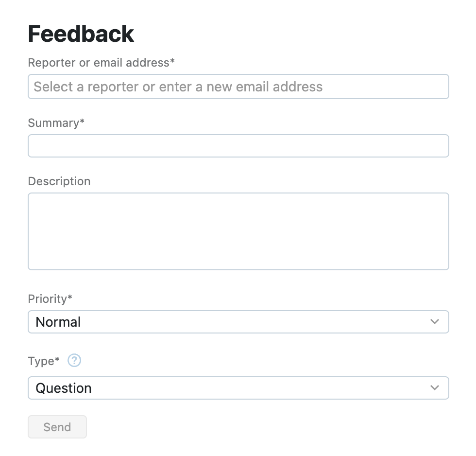Viewport: 476px width, 456px height.
Task: Focus the Reporter or email address field
Action: pyautogui.click(x=238, y=87)
